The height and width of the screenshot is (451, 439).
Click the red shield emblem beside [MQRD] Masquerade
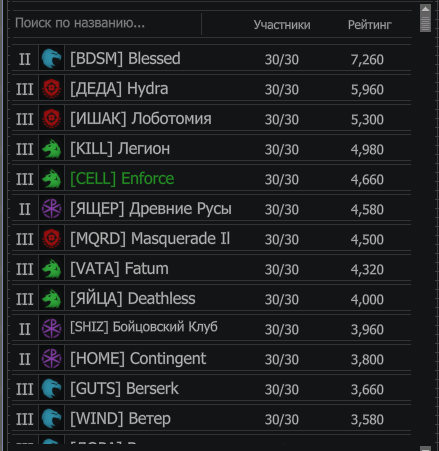[x=51, y=239]
